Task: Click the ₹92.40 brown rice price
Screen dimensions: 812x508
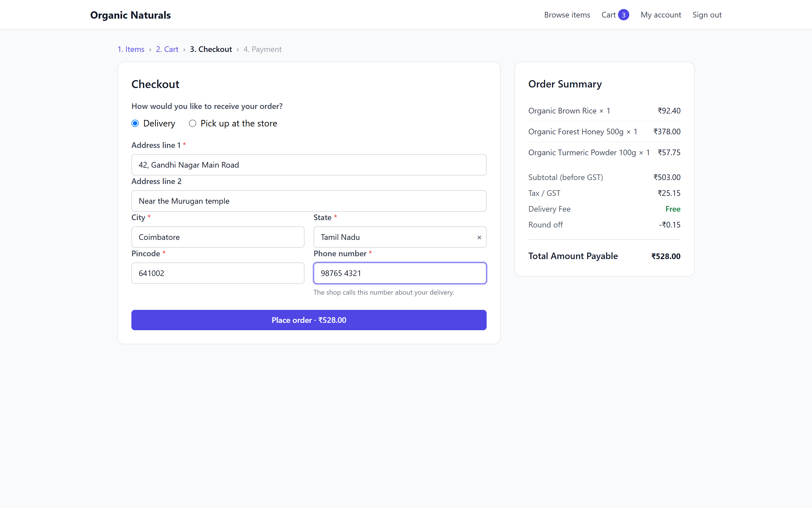Action: (x=669, y=111)
